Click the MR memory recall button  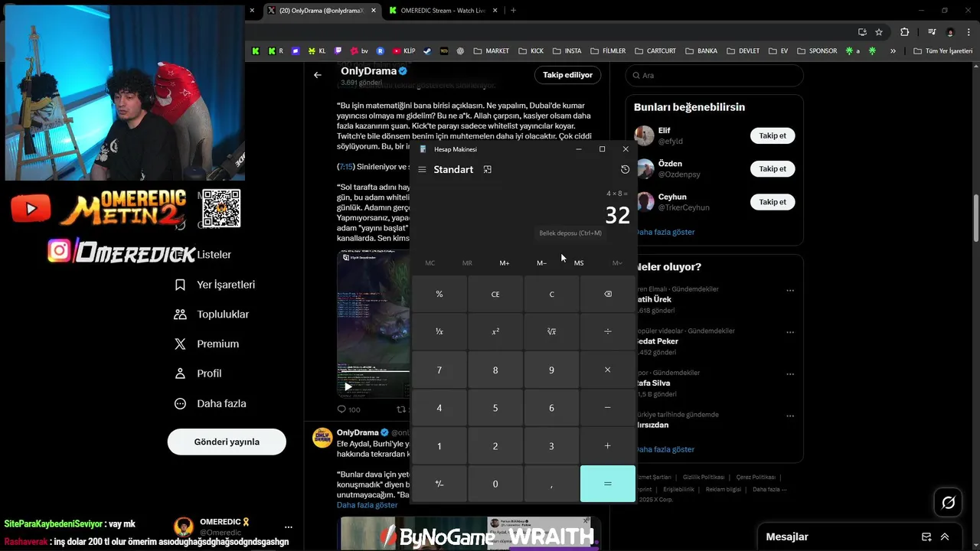(x=467, y=262)
